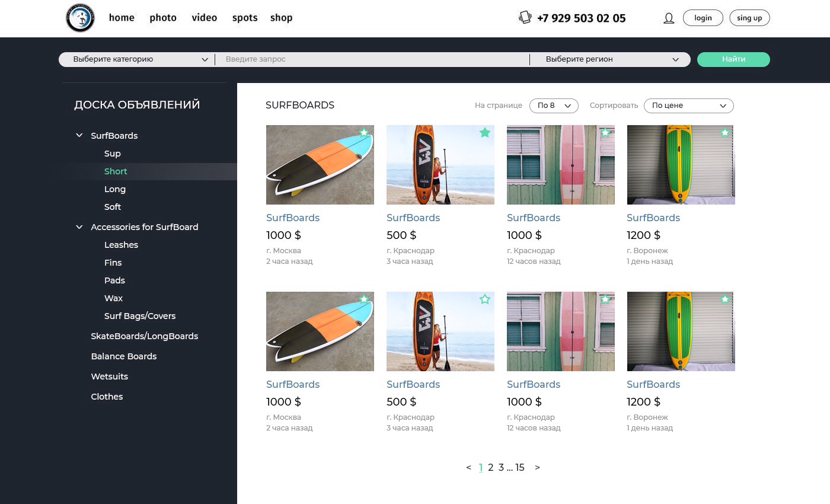Collapse Accessories for SurfBoard section
The image size is (830, 504).
[x=79, y=227]
